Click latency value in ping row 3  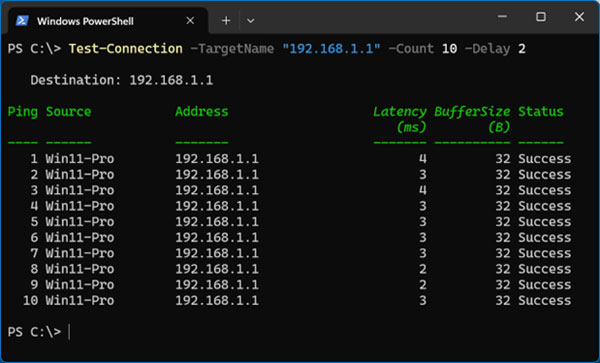422,190
